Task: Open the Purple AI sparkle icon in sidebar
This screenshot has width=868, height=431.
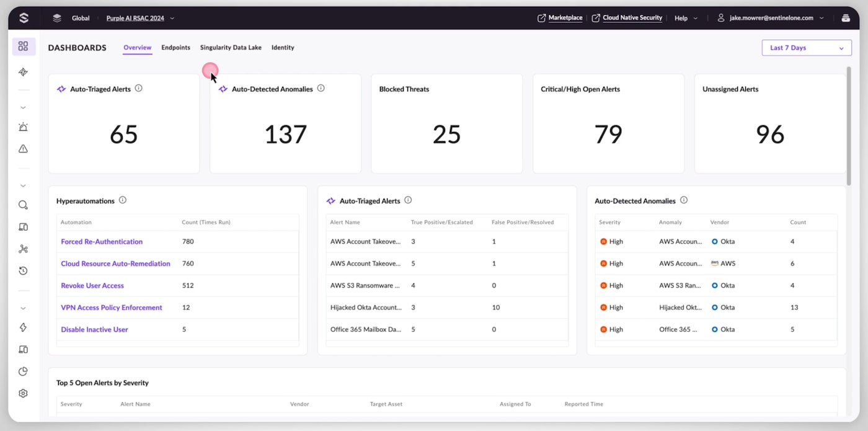Action: coord(23,72)
